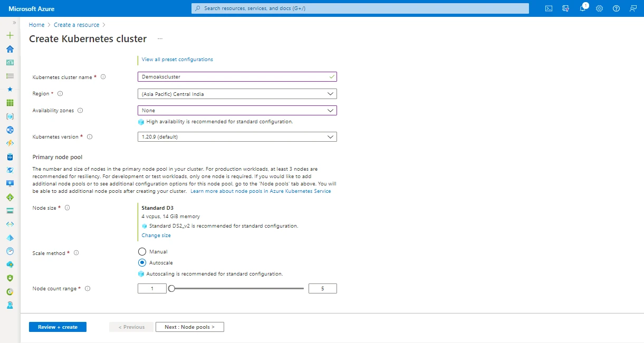This screenshot has height=343, width=644.
Task: Open the Kubernetes version dropdown
Action: 236,136
